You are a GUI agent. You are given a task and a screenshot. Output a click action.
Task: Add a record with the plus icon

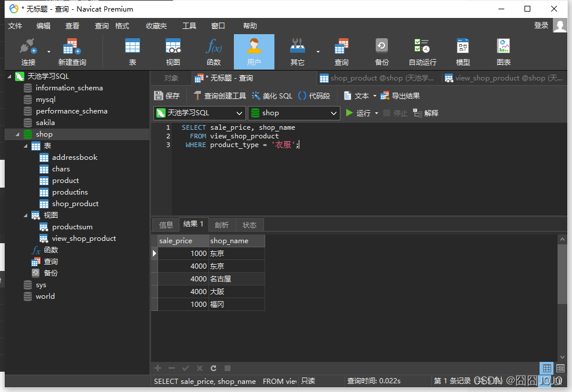158,368
